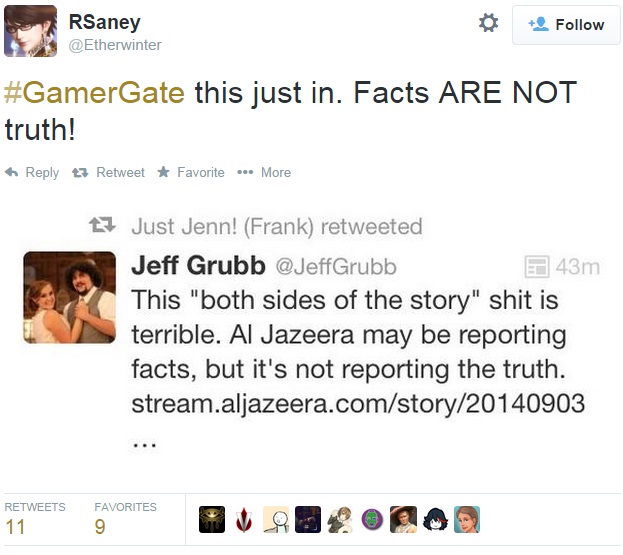Screen dimensions: 623x555
Task: Toggle Favorite on the tweet
Action: pyautogui.click(x=190, y=172)
